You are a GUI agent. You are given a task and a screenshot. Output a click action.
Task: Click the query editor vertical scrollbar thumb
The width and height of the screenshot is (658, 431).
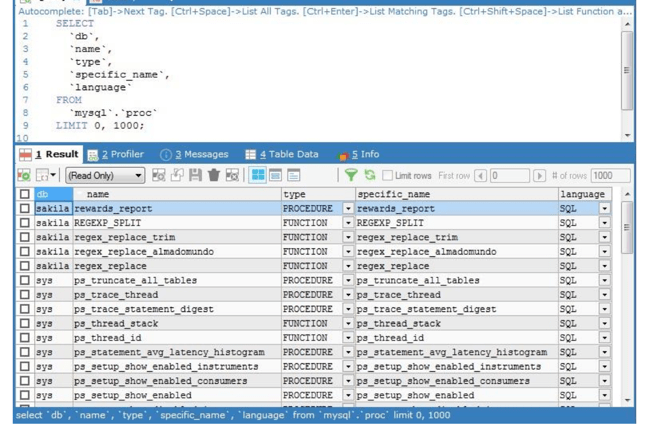pos(627,71)
